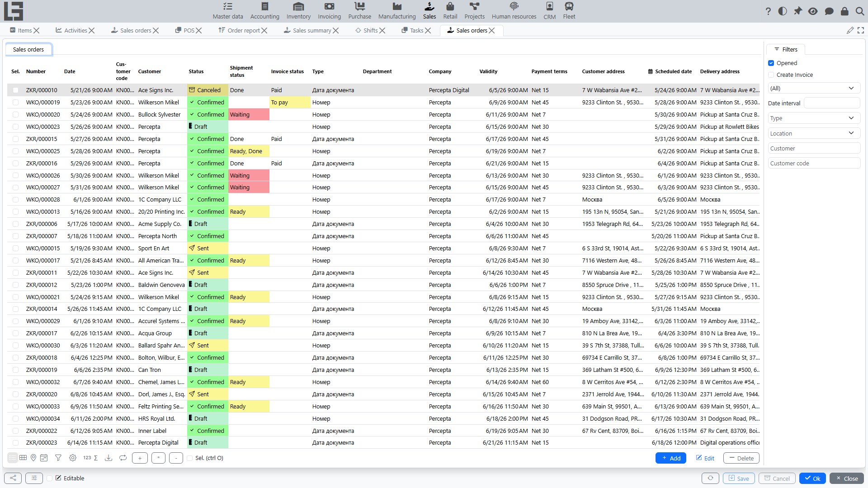The image size is (868, 488).
Task: Open the Accounting module
Action: [x=264, y=11]
